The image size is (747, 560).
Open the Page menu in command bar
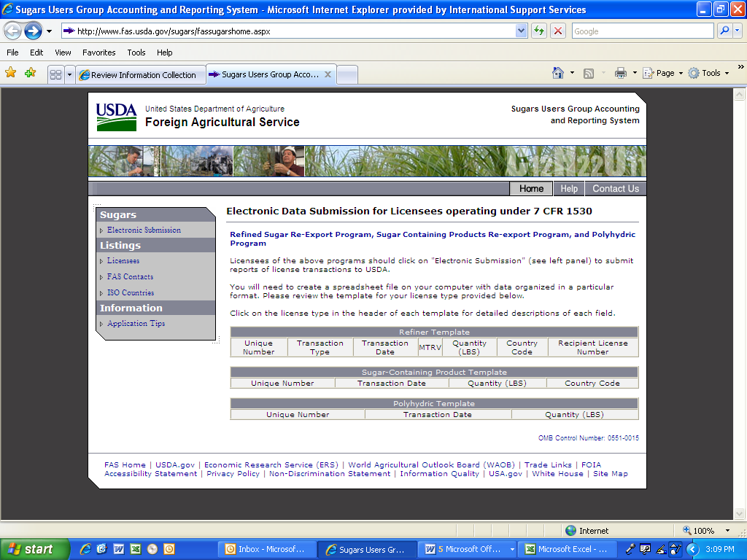pyautogui.click(x=663, y=73)
